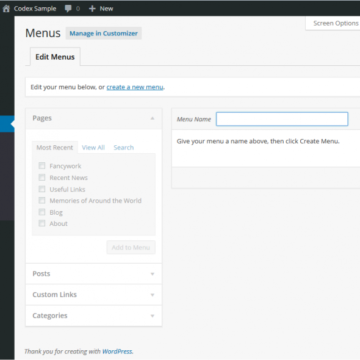The width and height of the screenshot is (360, 360).
Task: Follow the create a new menu link
Action: tap(135, 87)
